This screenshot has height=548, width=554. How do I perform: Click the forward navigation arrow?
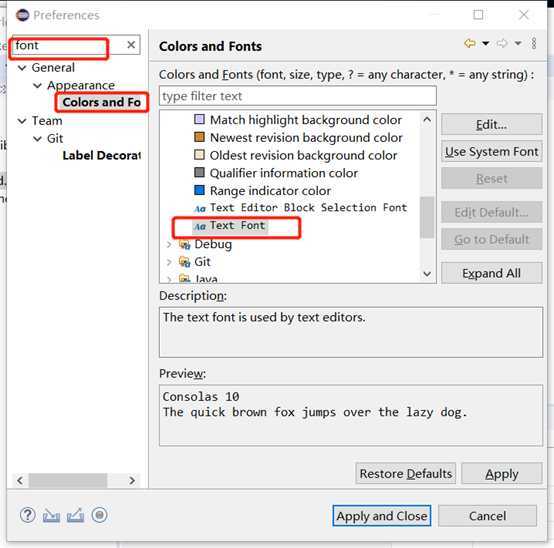pos(502,43)
